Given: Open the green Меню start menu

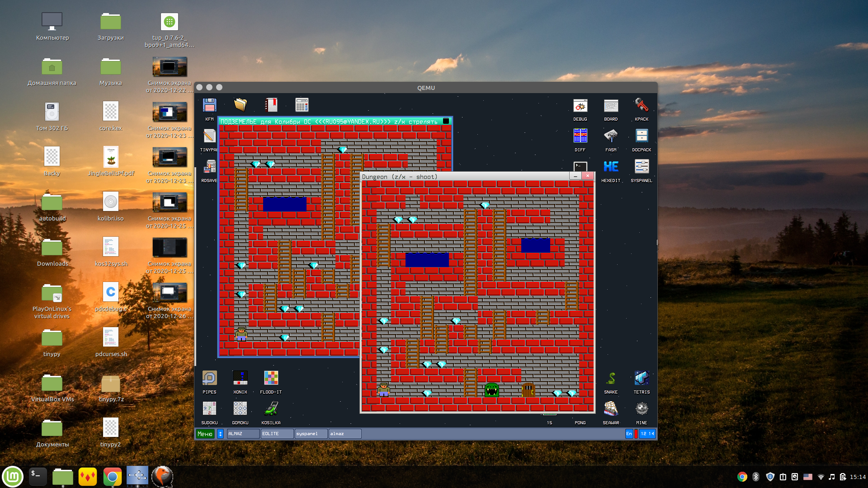Looking at the screenshot, I should pyautogui.click(x=205, y=434).
